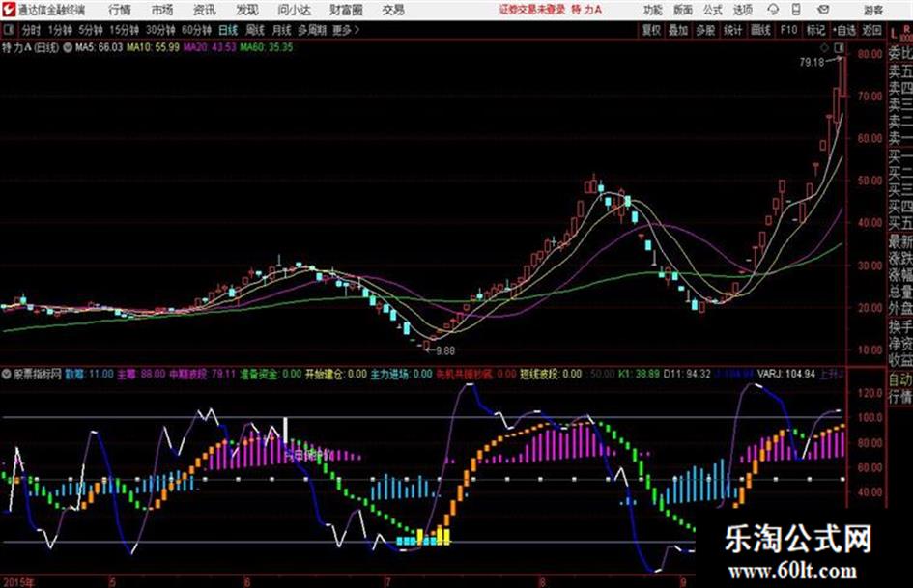Open the 市场 menu

point(162,10)
